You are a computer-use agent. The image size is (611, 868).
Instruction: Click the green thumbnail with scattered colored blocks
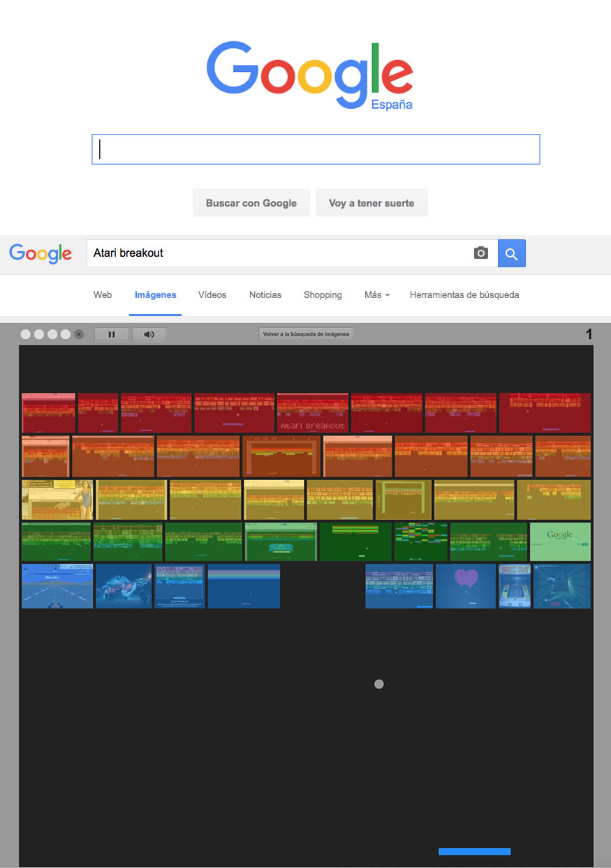421,541
